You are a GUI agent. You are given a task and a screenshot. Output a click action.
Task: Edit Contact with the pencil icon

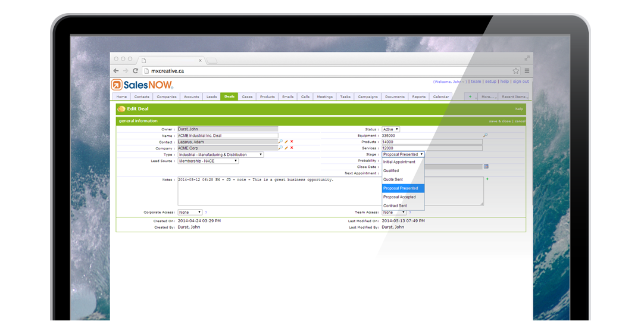pyautogui.click(x=286, y=141)
